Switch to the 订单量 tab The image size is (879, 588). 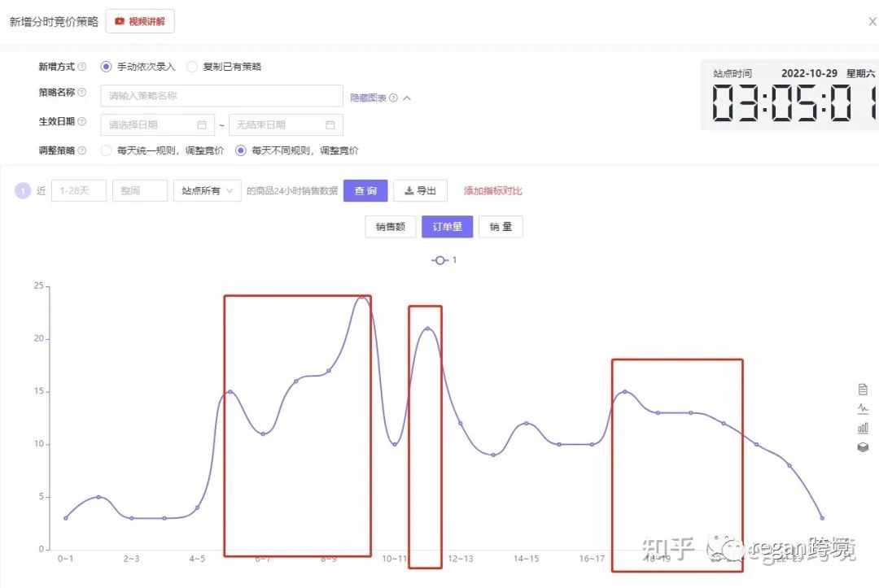tap(448, 227)
